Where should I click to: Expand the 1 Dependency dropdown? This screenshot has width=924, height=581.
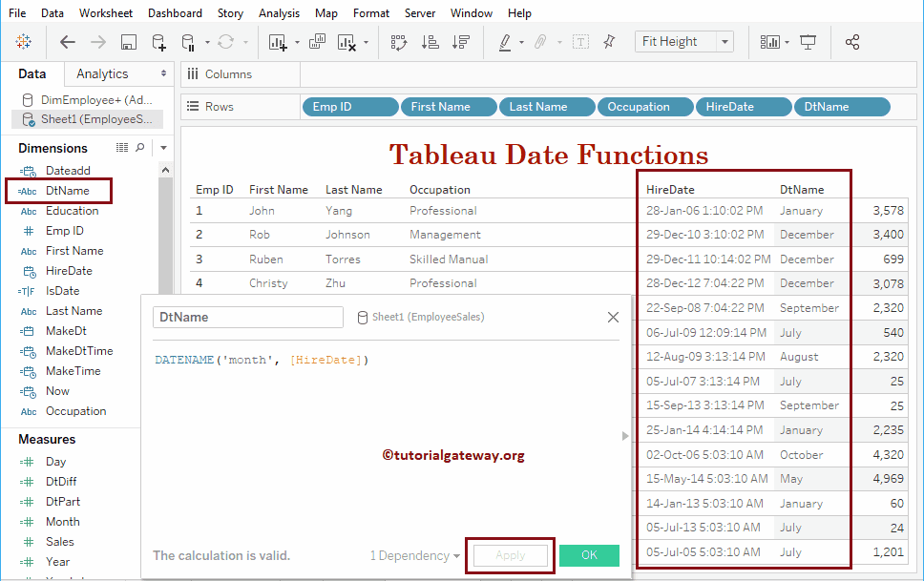pos(415,555)
